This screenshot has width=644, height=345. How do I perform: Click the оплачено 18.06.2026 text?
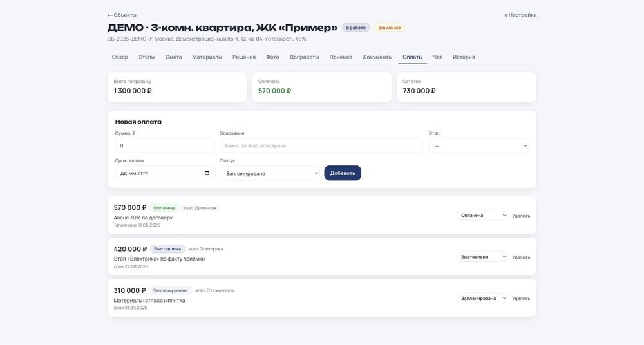click(x=137, y=225)
